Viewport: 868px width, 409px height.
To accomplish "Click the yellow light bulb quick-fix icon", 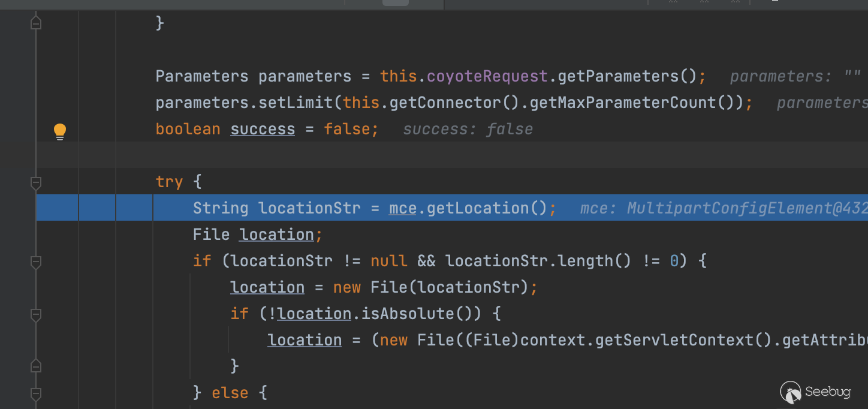I will pos(60,131).
